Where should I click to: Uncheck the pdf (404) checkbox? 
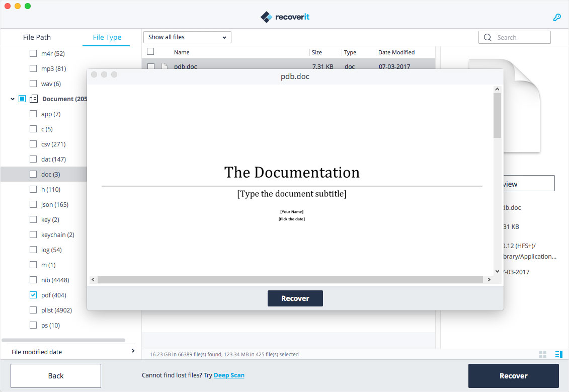coord(33,295)
